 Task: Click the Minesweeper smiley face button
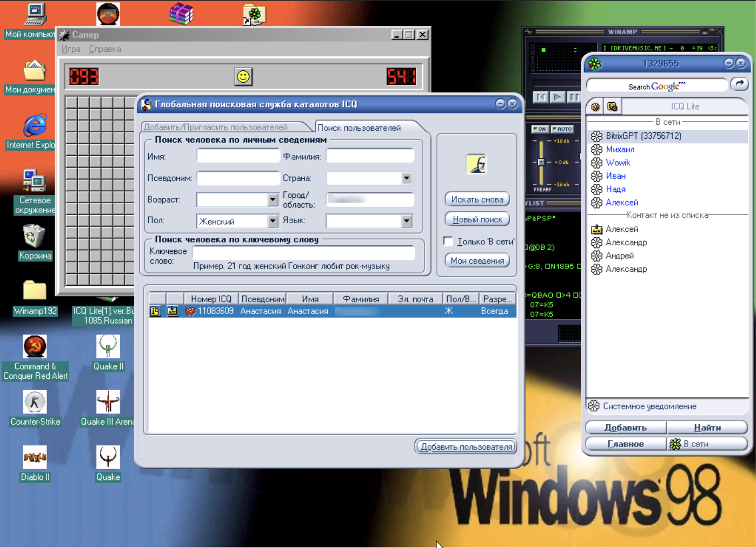point(243,76)
